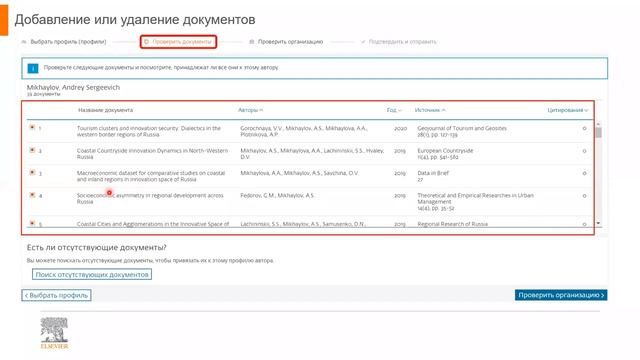The height and width of the screenshot is (360, 640).
Task: Click scrollbar up arrow of documents list
Action: [x=598, y=123]
